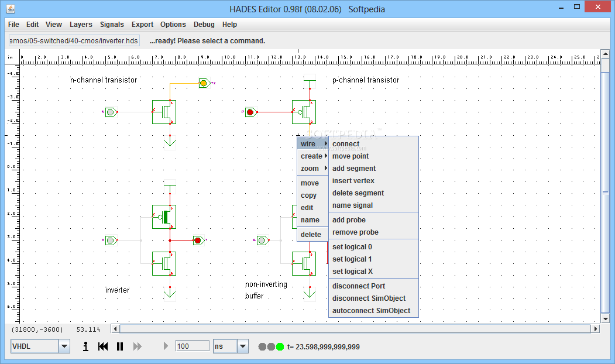
Task: Select the p-channel transistor symbol at top right
Action: [x=304, y=112]
